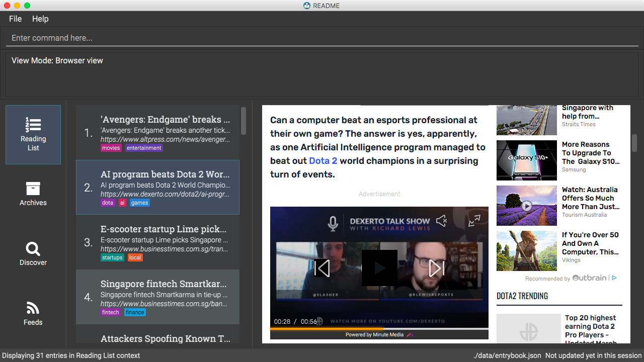Click the View Mode: Browser view text
The height and width of the screenshot is (362, 644).
coord(57,60)
